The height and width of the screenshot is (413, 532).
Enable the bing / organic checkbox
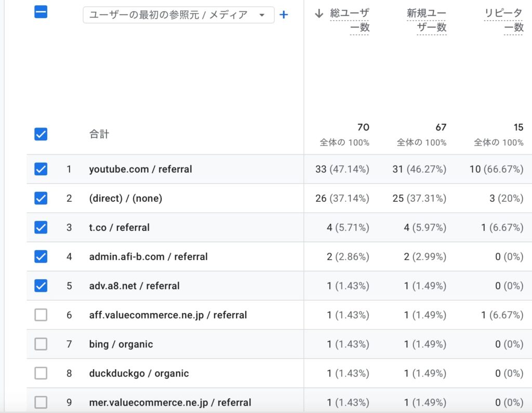coord(41,344)
